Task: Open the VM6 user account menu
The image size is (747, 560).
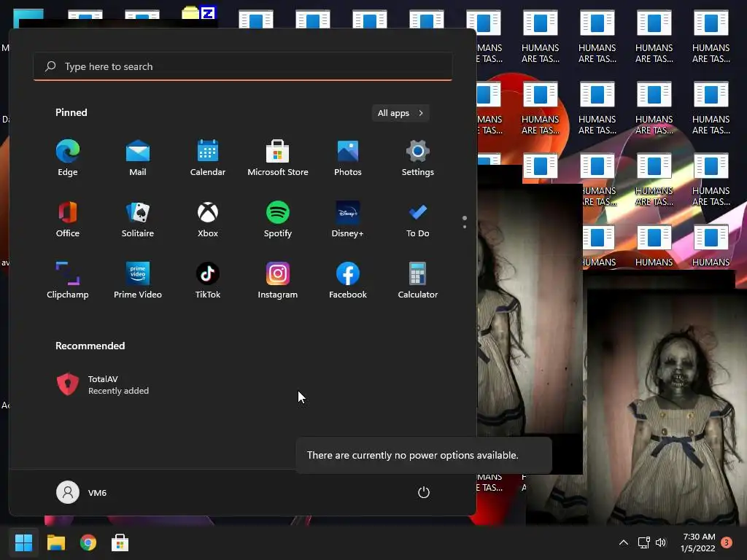Action: click(82, 492)
